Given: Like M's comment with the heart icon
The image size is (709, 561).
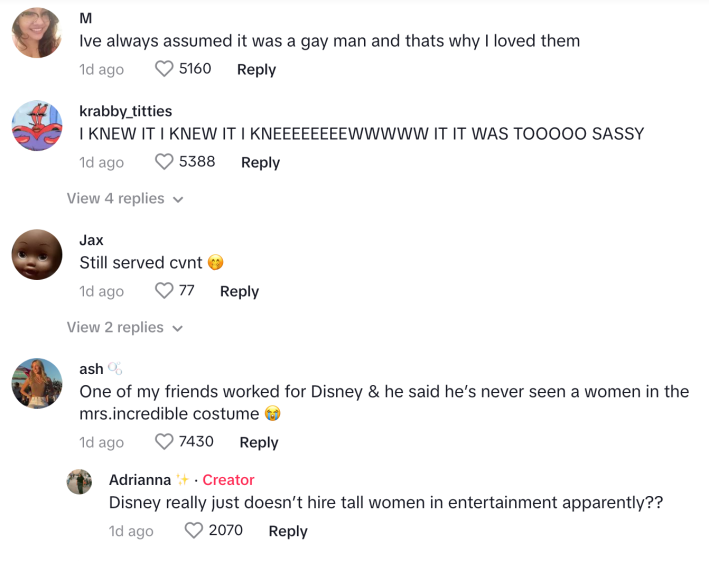Looking at the screenshot, I should (164, 69).
